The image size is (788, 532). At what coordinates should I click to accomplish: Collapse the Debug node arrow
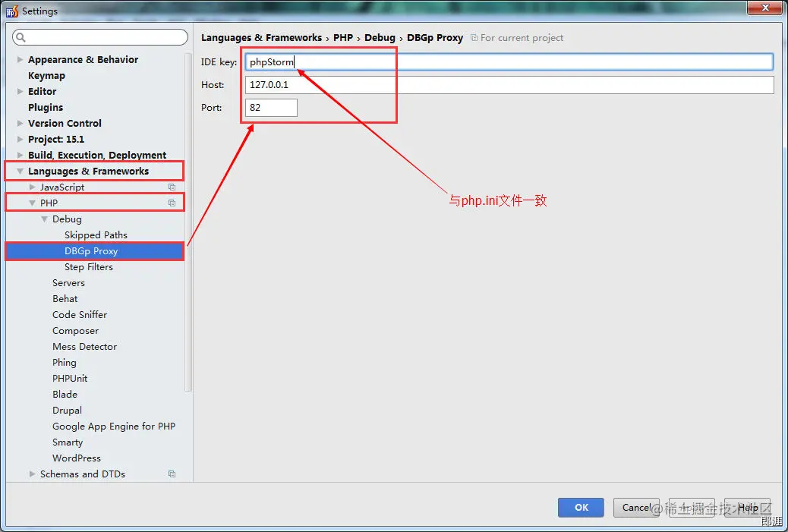(44, 219)
